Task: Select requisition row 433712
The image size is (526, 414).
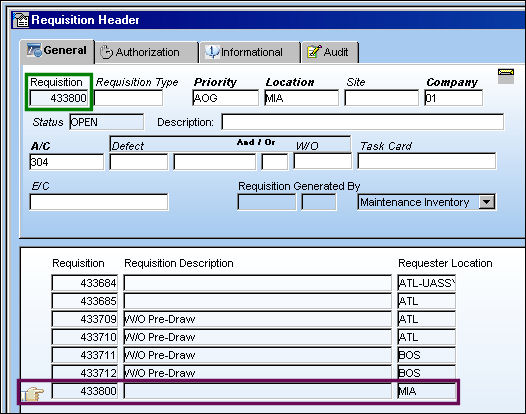Action: click(x=85, y=372)
